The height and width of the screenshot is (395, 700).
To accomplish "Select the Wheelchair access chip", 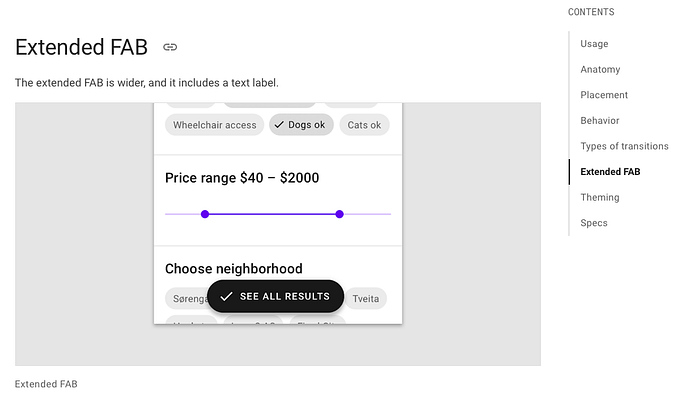I will [x=214, y=125].
